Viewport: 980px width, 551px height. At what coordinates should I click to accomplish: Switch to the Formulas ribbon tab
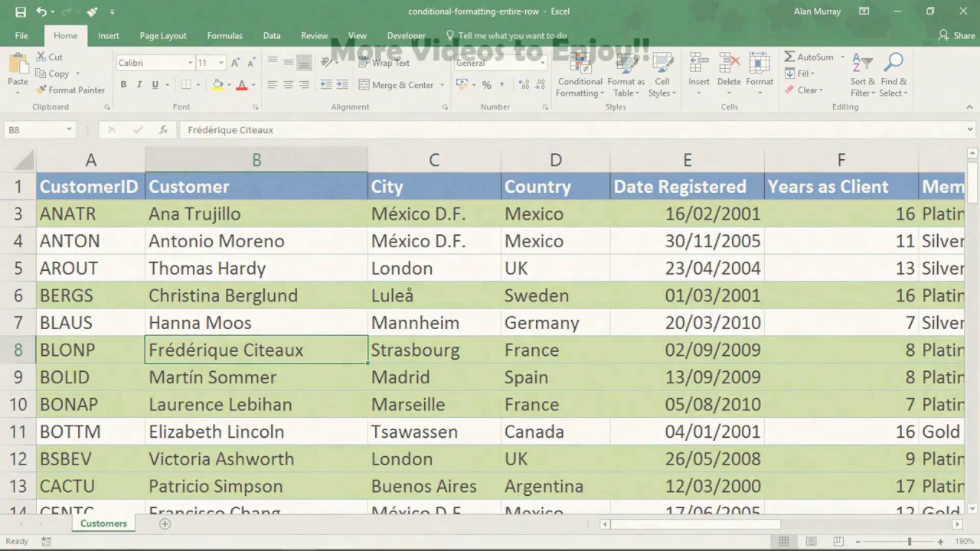224,35
